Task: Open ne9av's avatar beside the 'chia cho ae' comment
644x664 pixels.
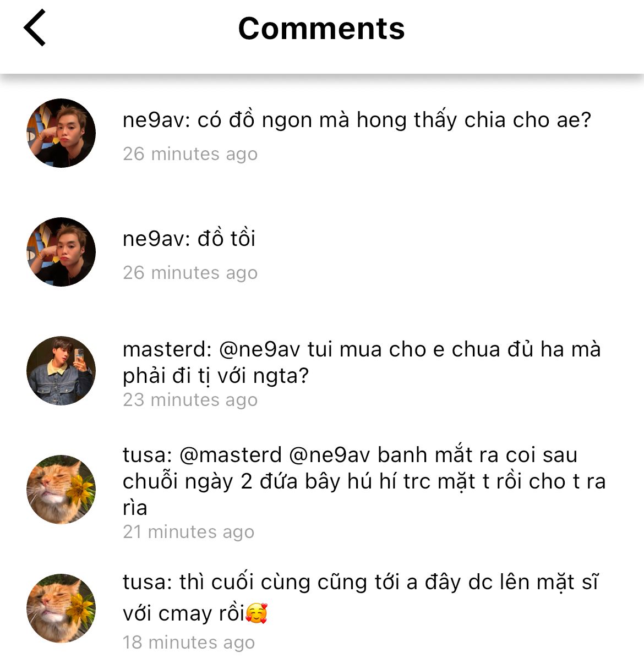Action: (x=61, y=133)
